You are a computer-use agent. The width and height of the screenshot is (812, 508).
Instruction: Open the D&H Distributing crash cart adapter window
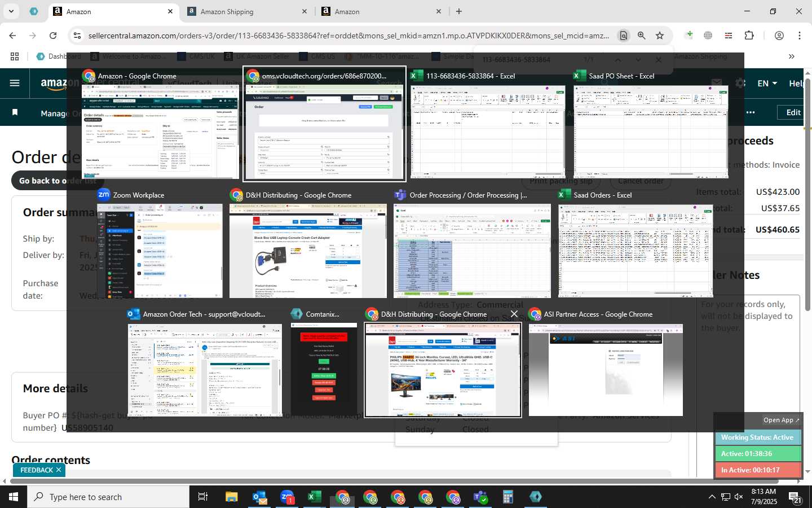[308, 251]
